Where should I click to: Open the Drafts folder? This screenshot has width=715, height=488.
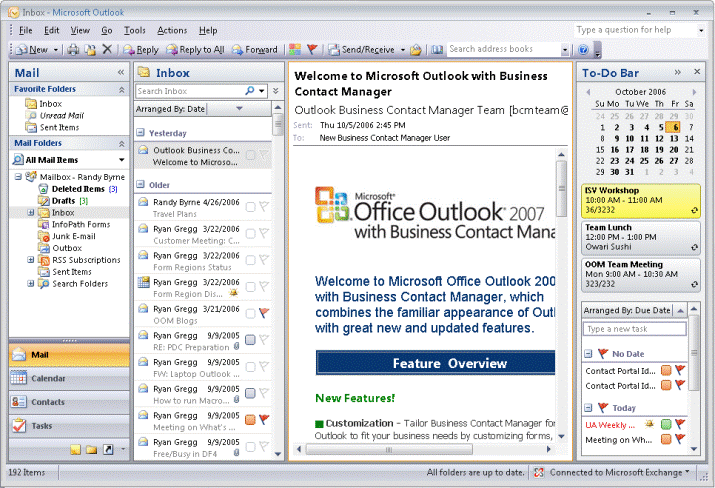[x=64, y=201]
